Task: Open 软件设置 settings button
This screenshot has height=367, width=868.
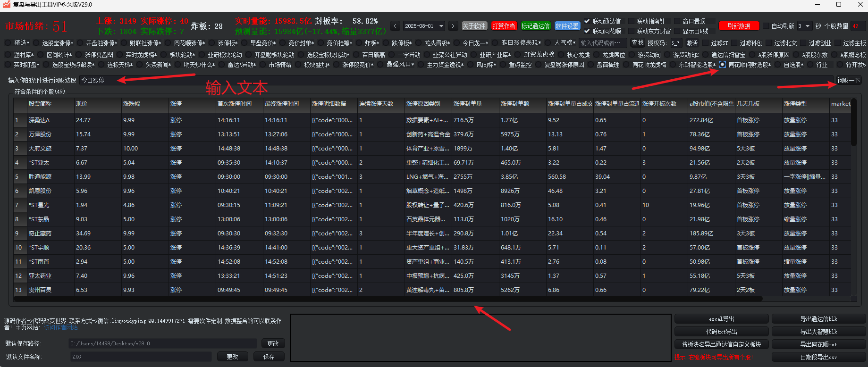Action: [567, 26]
